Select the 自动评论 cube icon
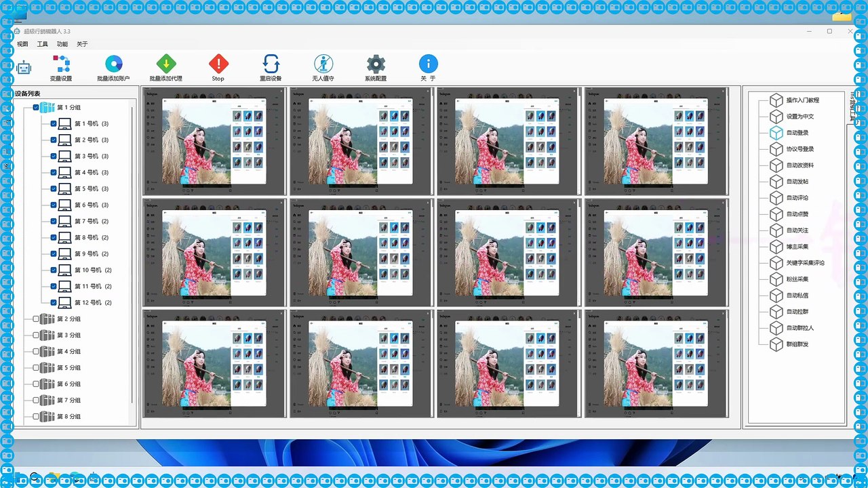Image resolution: width=868 pixels, height=488 pixels. click(x=776, y=198)
